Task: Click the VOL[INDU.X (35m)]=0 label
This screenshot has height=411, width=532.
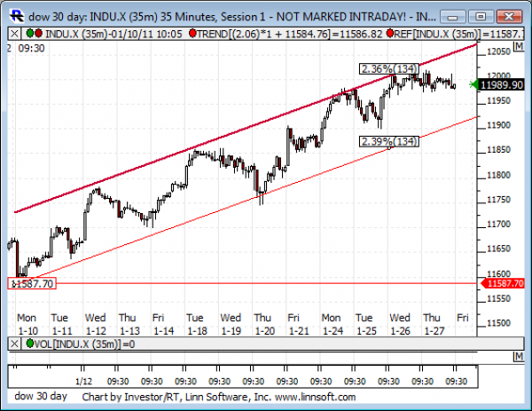Action: pyautogui.click(x=84, y=344)
